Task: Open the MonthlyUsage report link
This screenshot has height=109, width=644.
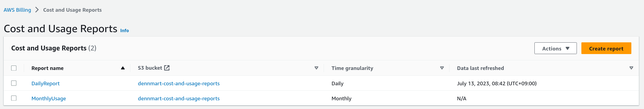Action: [x=49, y=98]
